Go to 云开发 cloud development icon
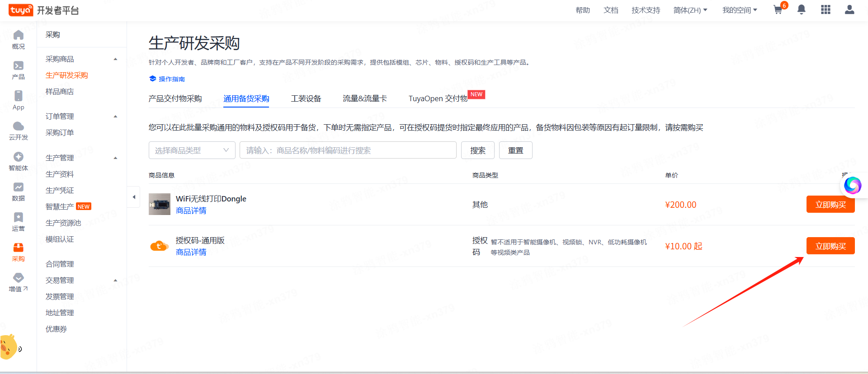The width and height of the screenshot is (868, 374). [x=19, y=131]
